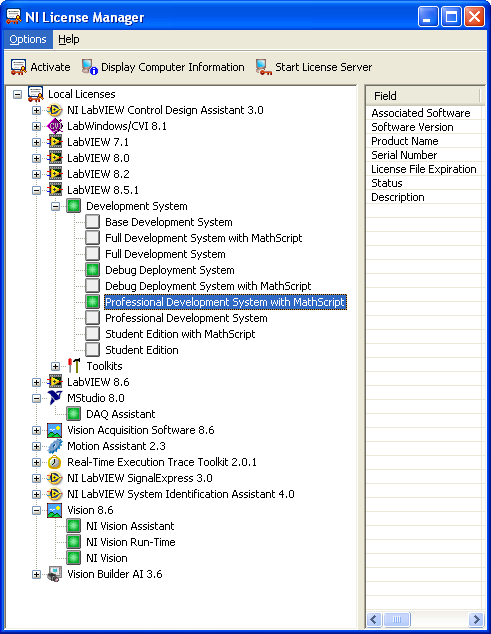
Task: Click green box for Debug Deployment System
Action: point(93,270)
